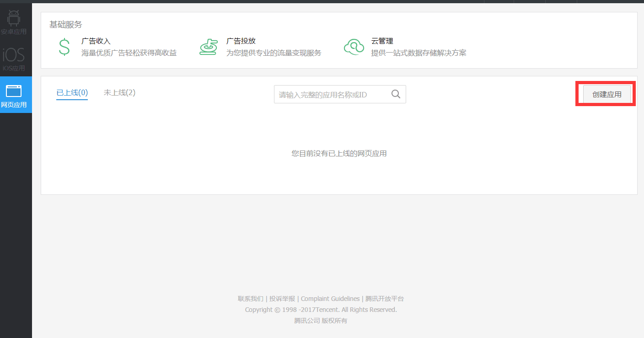Select the 安卓应用 Android robot icon
The height and width of the screenshot is (338, 644).
click(14, 18)
